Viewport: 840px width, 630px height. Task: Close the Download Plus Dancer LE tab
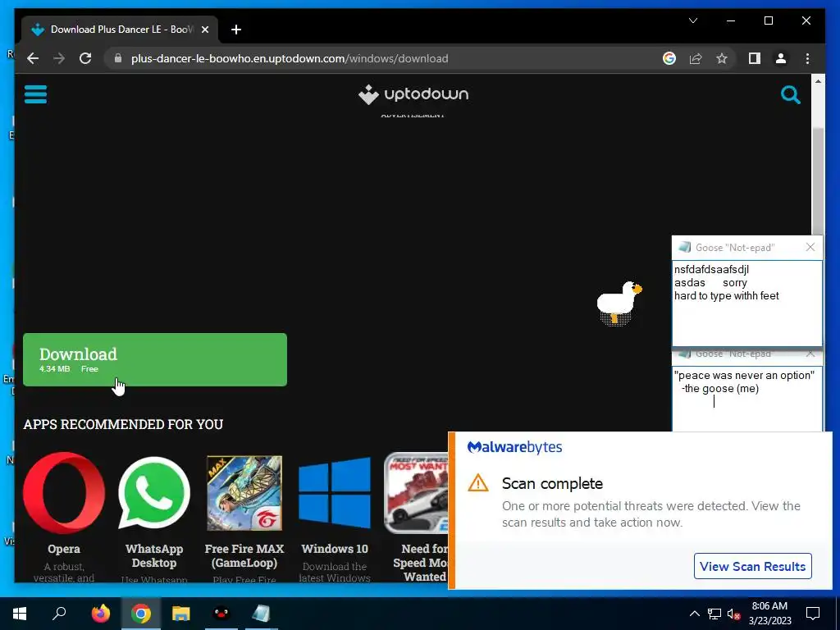[204, 30]
